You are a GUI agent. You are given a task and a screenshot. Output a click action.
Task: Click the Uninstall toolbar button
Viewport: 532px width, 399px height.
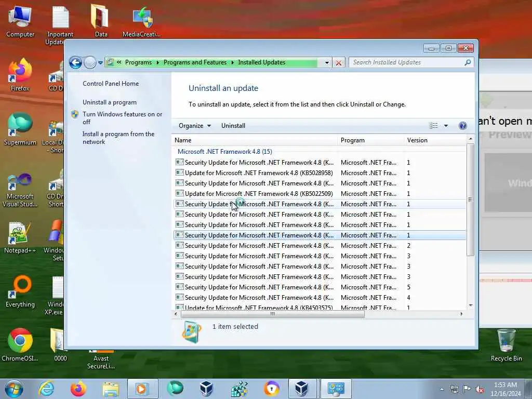pyautogui.click(x=233, y=126)
